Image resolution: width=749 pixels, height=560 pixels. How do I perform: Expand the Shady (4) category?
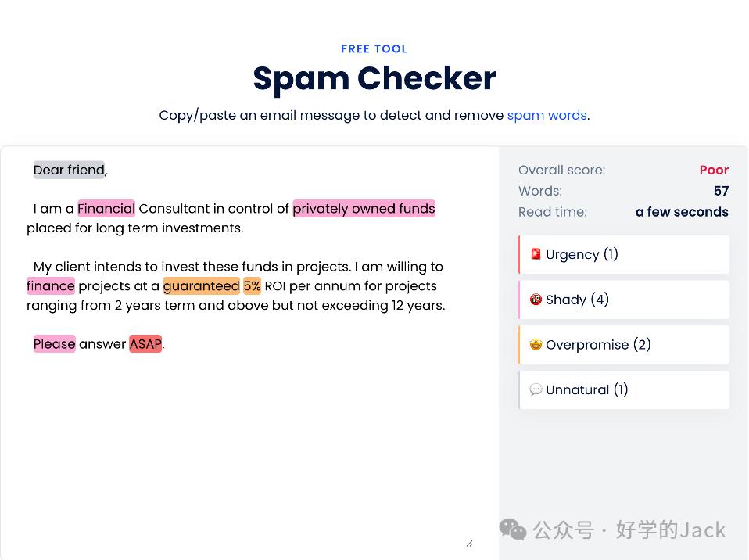pyautogui.click(x=624, y=300)
